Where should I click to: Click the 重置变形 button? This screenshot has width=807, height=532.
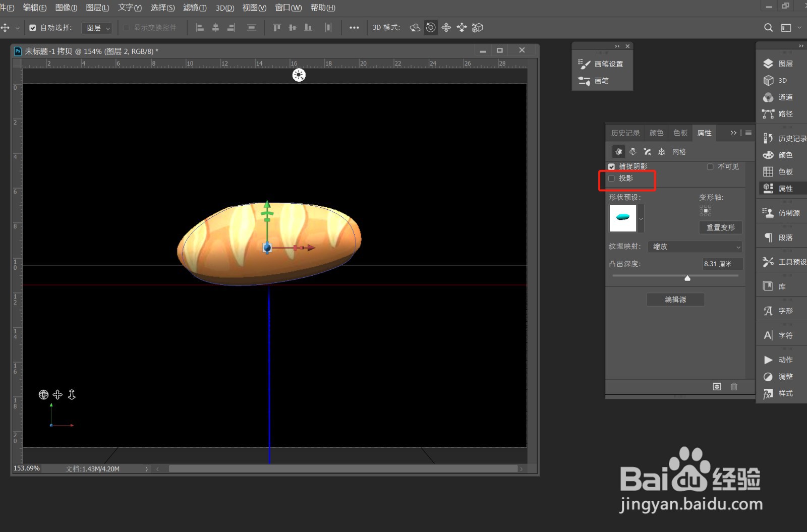721,227
